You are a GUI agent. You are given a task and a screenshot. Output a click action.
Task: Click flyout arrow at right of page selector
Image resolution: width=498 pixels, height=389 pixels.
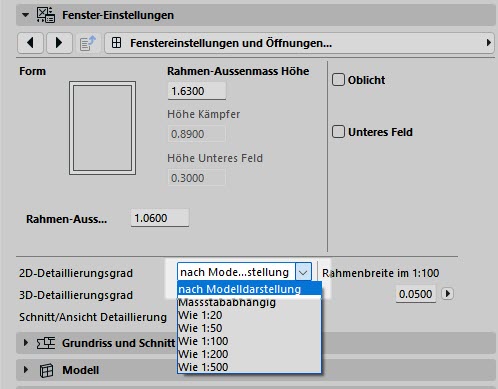[489, 43]
